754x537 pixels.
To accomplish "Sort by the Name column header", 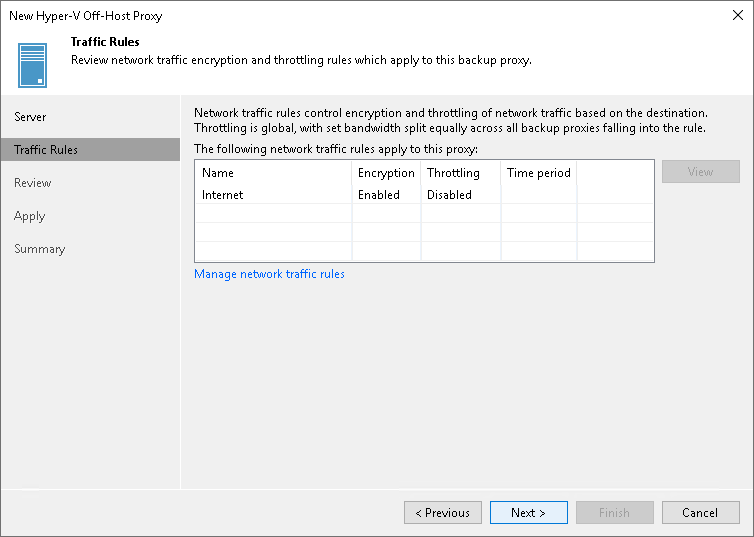I will coord(274,173).
